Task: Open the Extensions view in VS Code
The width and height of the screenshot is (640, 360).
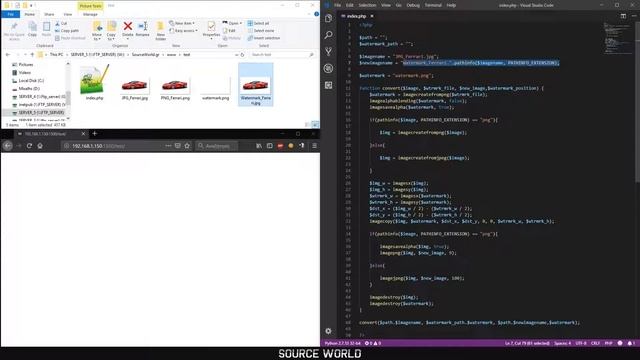Action: point(329,85)
